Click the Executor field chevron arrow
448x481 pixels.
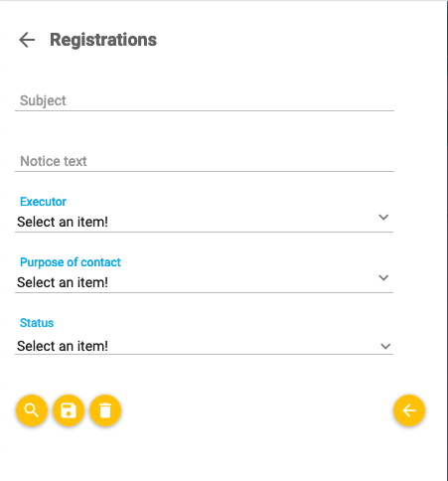point(383,218)
